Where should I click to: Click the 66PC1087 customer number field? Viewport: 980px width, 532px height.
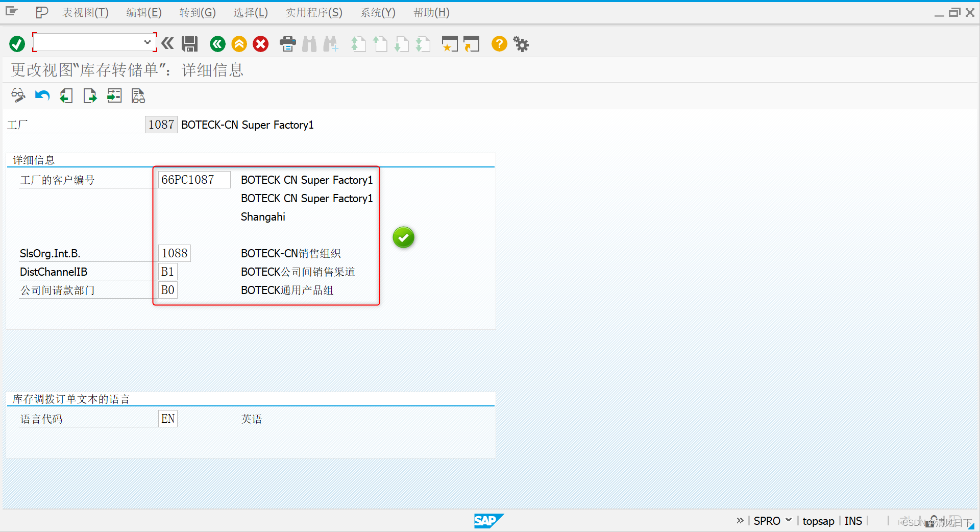(194, 179)
